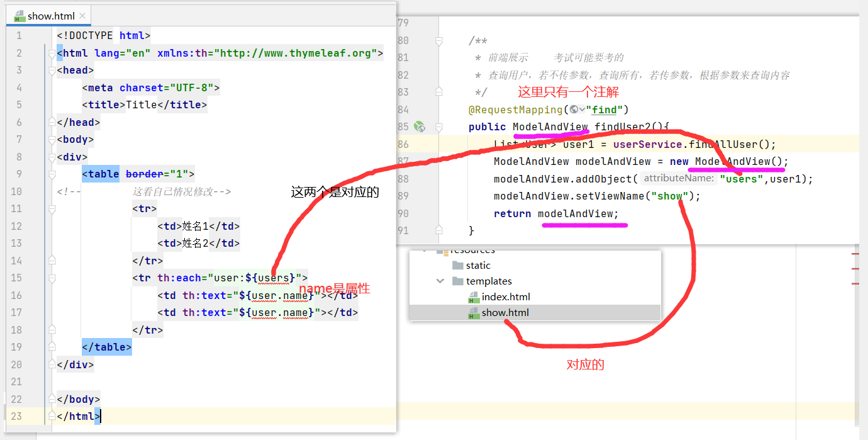The width and height of the screenshot is (868, 440).
Task: Click the request mapping gutter icon at line 85
Action: [420, 127]
